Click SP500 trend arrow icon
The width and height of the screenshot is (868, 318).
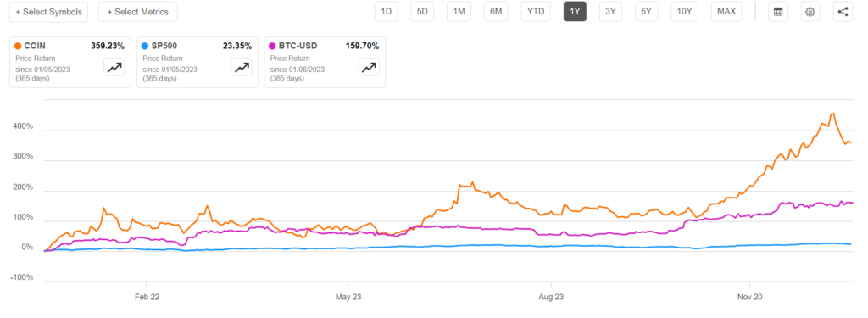pos(242,68)
